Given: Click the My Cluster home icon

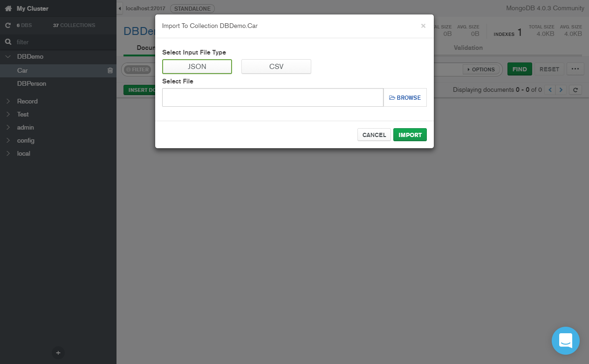Looking at the screenshot, I should (x=8, y=8).
